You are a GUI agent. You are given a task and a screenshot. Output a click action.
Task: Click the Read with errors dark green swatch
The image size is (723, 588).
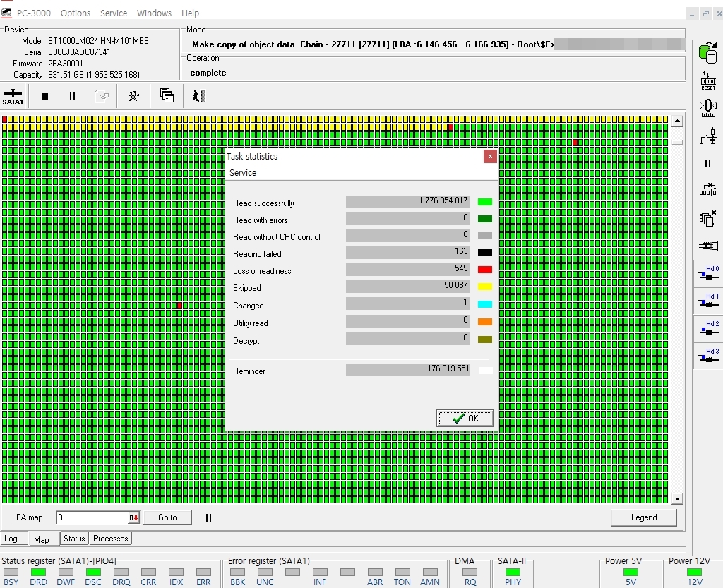pos(484,219)
